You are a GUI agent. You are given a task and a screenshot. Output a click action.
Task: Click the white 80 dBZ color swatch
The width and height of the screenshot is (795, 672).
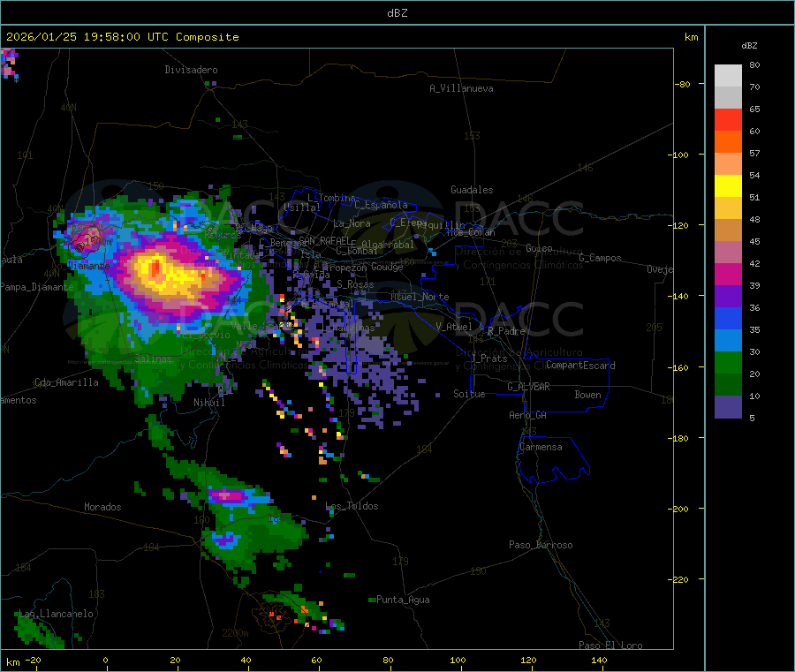pyautogui.click(x=728, y=76)
